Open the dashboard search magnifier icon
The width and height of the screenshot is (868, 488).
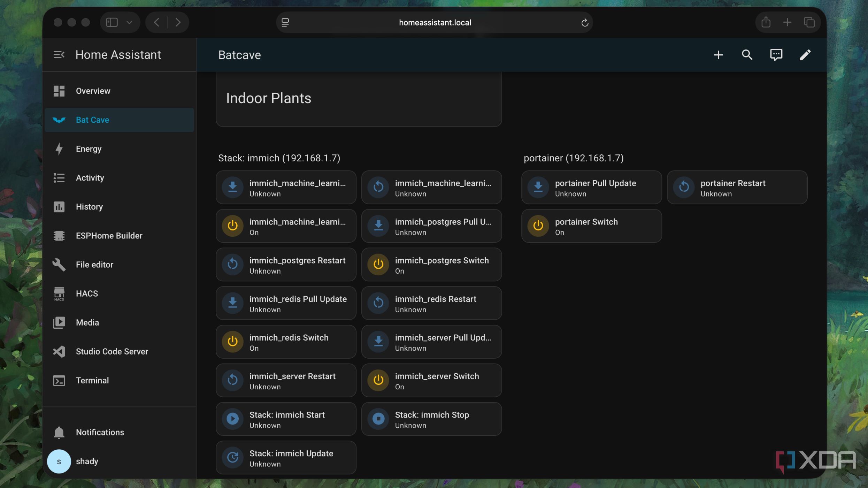coord(747,55)
